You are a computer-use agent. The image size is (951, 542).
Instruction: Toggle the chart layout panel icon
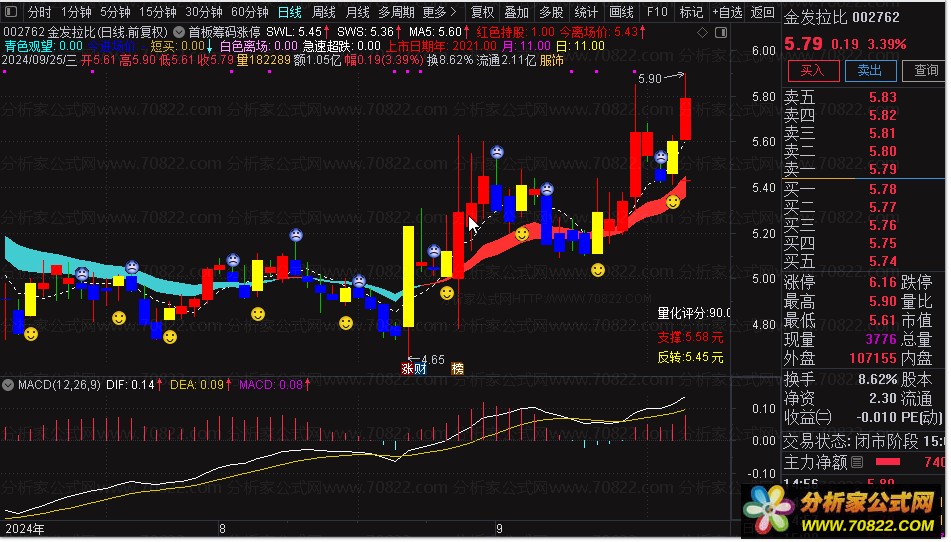coord(721,32)
